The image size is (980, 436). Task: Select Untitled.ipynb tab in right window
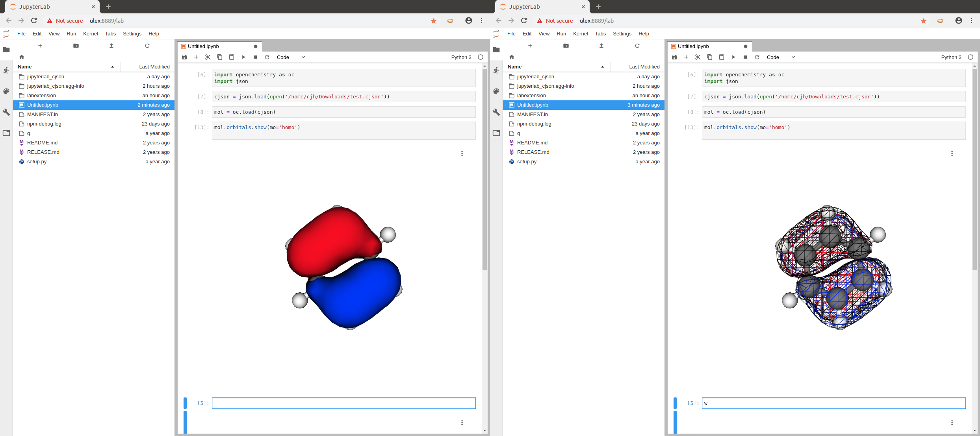tap(709, 46)
